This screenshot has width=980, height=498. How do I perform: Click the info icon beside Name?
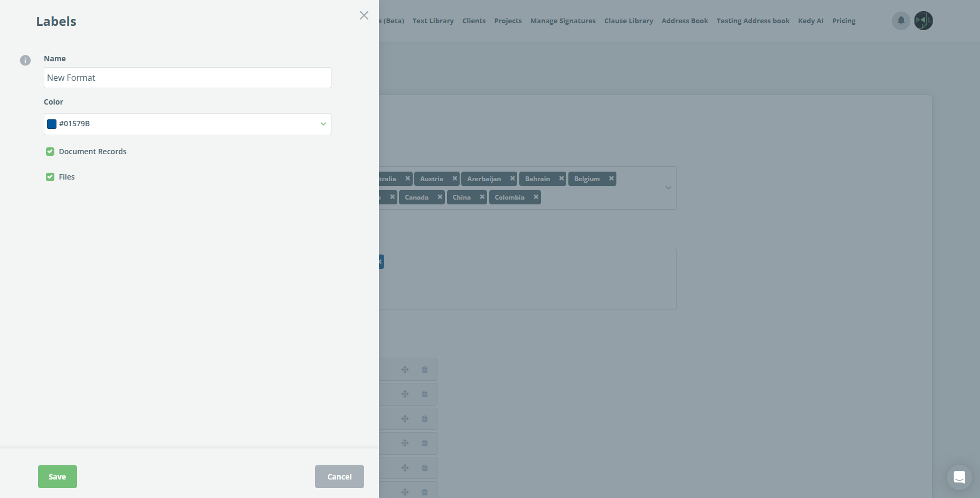click(25, 60)
